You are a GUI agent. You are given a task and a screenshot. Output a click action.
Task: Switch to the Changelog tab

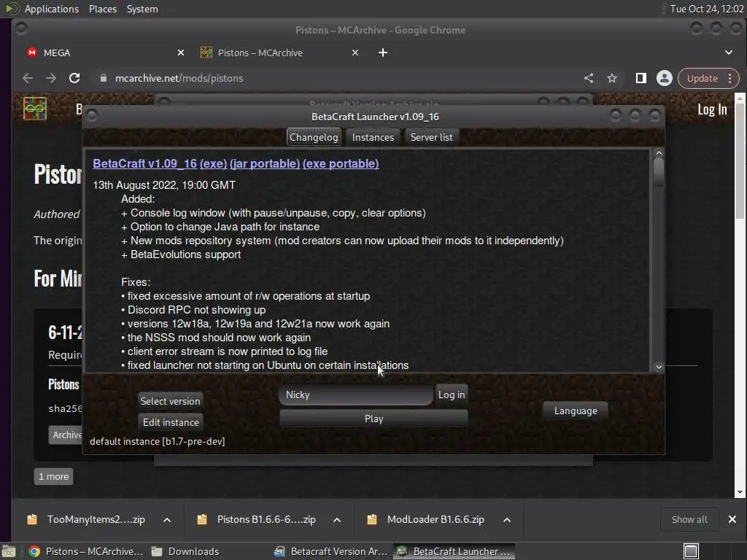point(314,137)
